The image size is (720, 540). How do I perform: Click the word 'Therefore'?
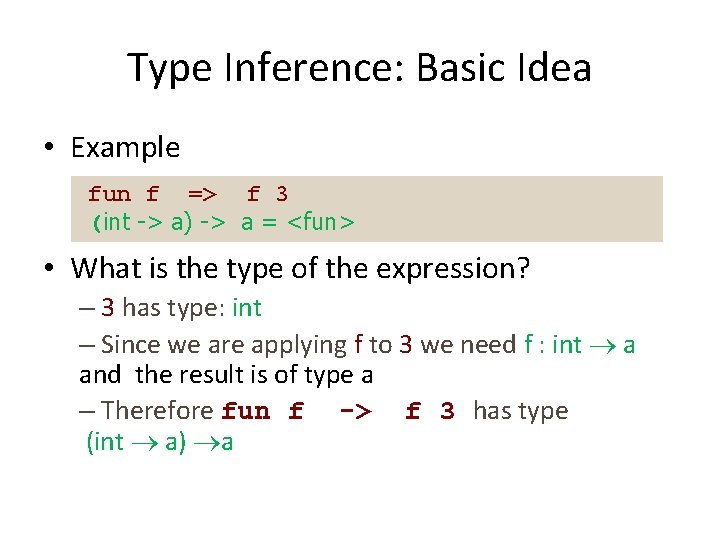[157, 410]
